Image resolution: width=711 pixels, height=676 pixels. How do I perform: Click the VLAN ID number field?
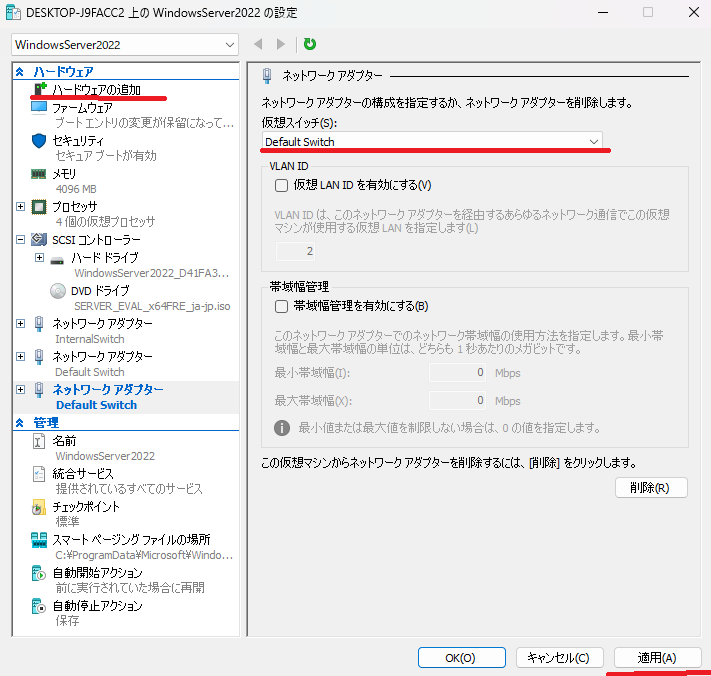(x=295, y=251)
